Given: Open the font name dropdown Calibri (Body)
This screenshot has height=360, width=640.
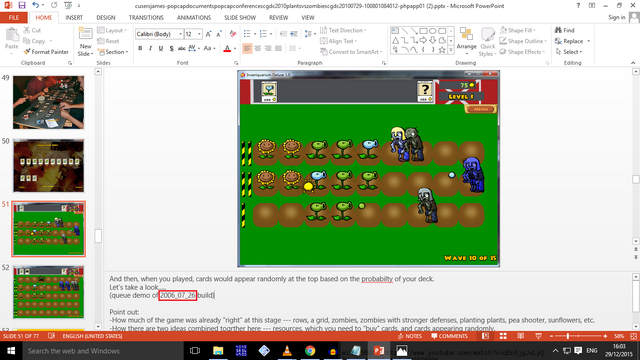Looking at the screenshot, I should coord(180,34).
